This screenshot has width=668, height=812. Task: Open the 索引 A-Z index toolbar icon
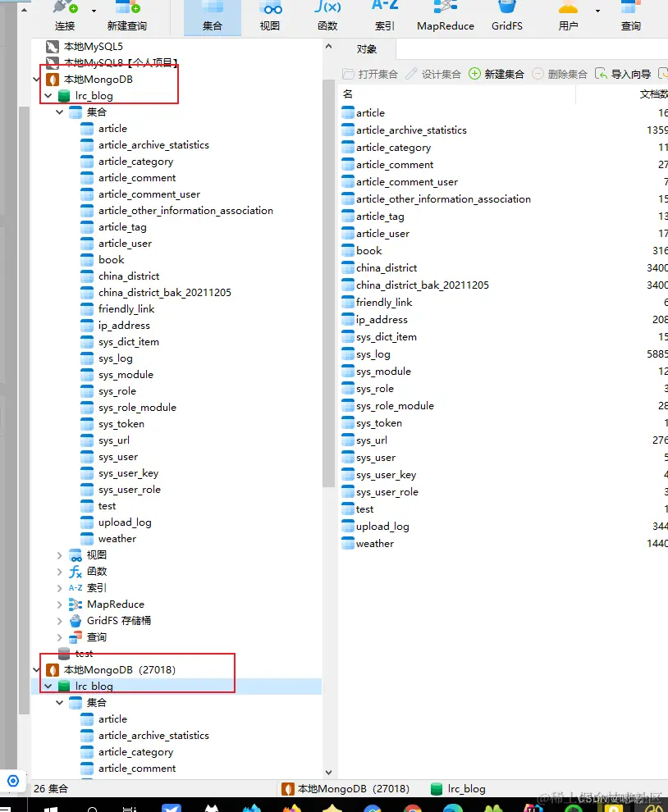coord(385,16)
